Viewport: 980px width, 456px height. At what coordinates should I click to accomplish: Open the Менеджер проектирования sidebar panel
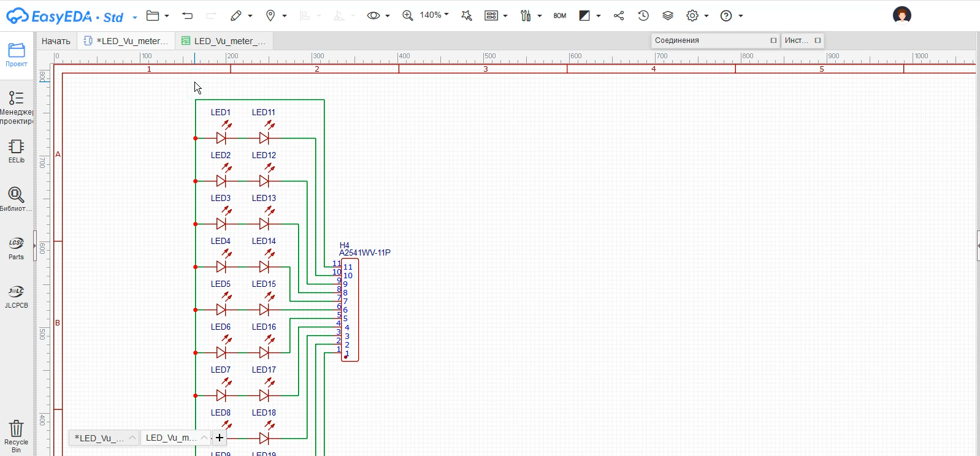(x=17, y=108)
